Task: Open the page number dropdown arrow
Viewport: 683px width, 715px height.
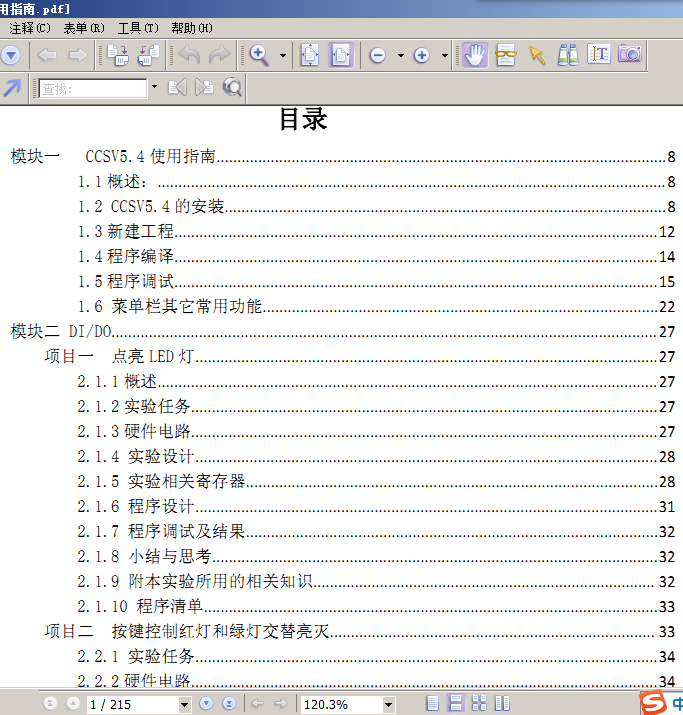Action: point(185,705)
